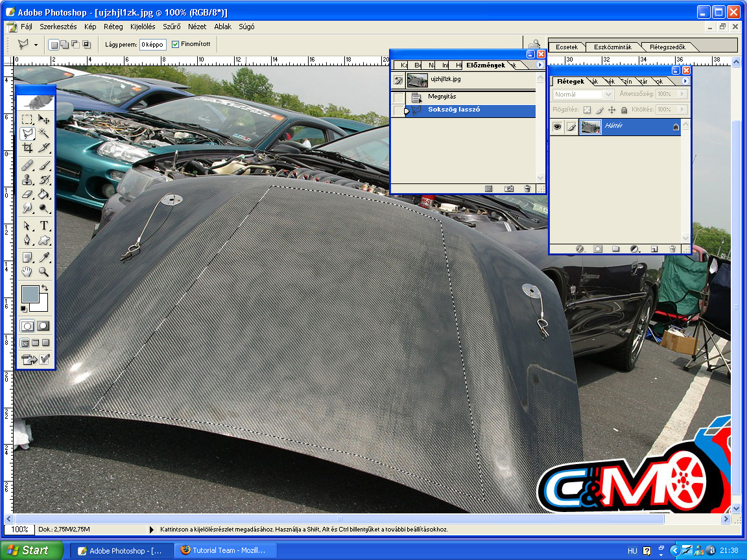Uncheck the Finomított checkbox
The image size is (747, 560).
click(x=175, y=45)
